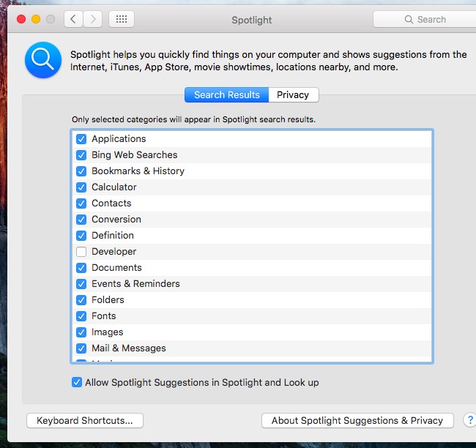Click the Developer row text

[x=114, y=251]
